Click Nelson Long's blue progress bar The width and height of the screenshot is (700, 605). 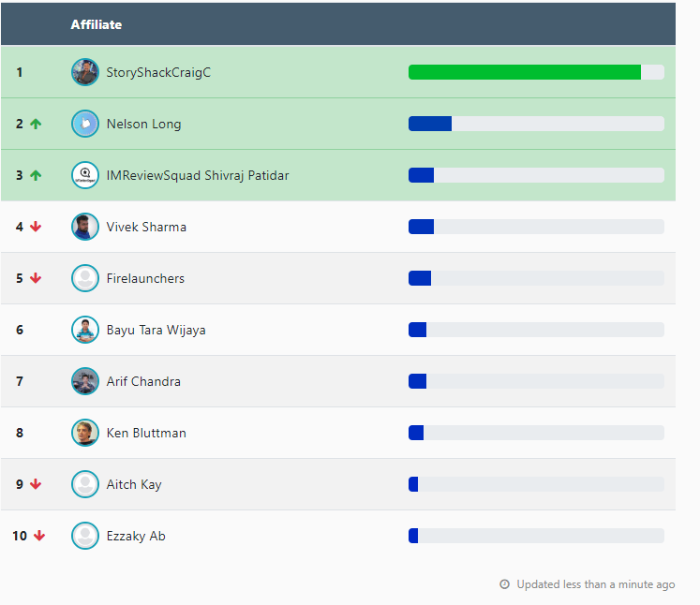tap(430, 124)
